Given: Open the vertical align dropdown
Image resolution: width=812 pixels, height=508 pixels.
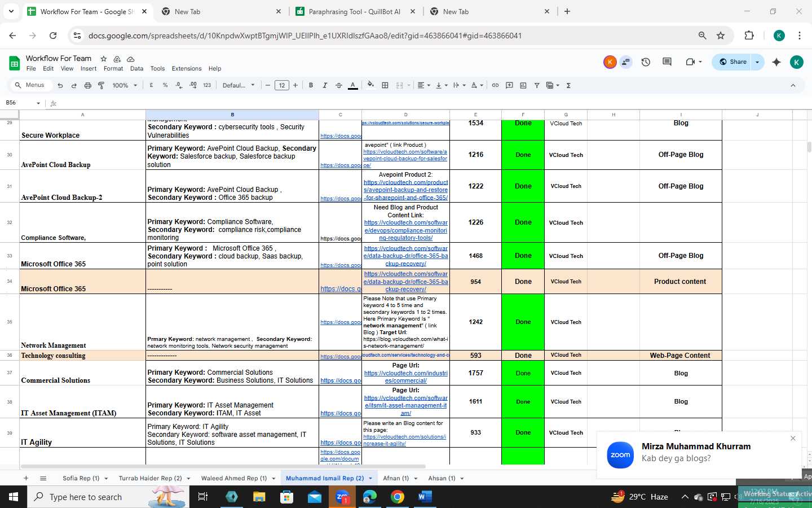Looking at the screenshot, I should tap(442, 85).
